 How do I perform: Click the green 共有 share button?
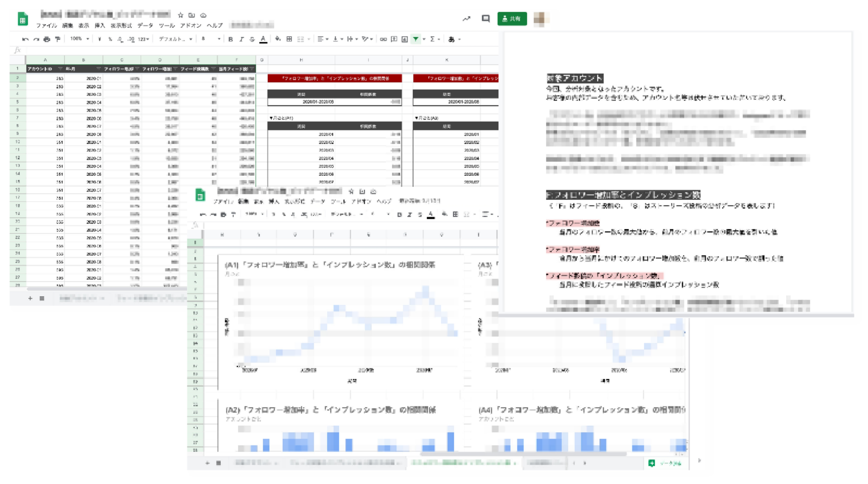tap(512, 19)
